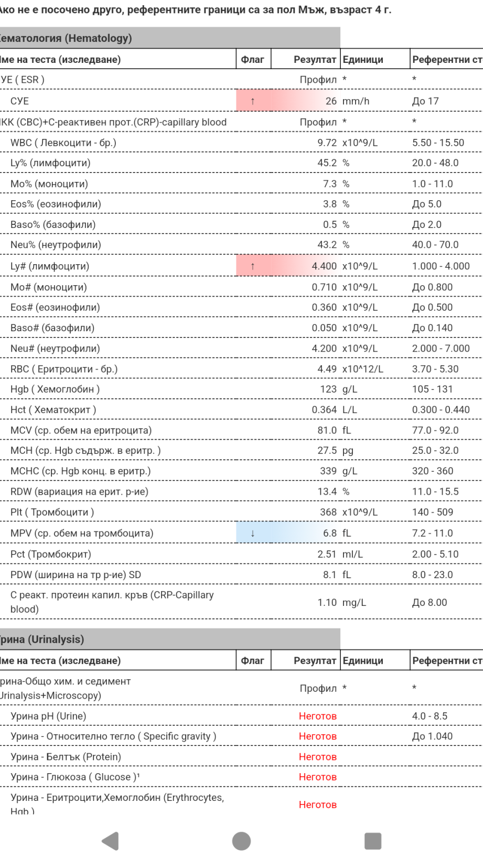Image resolution: width=483 pixels, height=868 pixels.
Task: Tap the Android back navigation button
Action: point(111,841)
